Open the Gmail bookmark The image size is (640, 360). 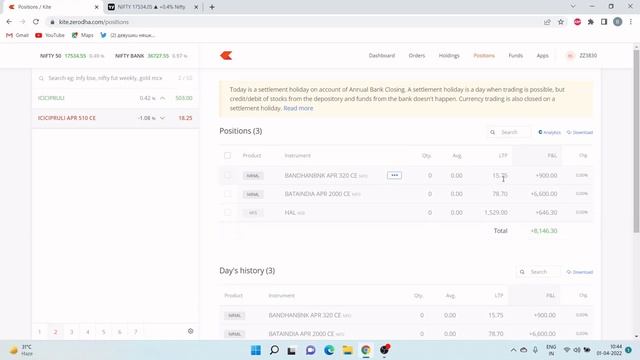(x=17, y=35)
